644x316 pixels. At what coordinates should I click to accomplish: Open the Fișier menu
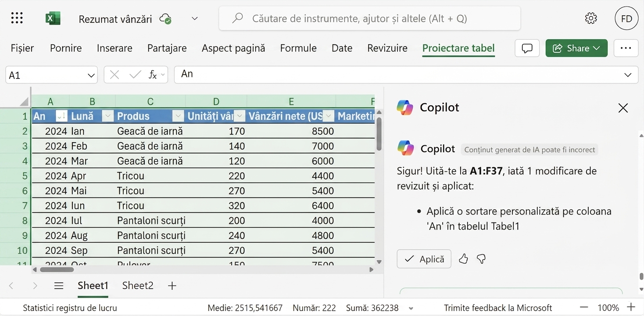click(22, 48)
